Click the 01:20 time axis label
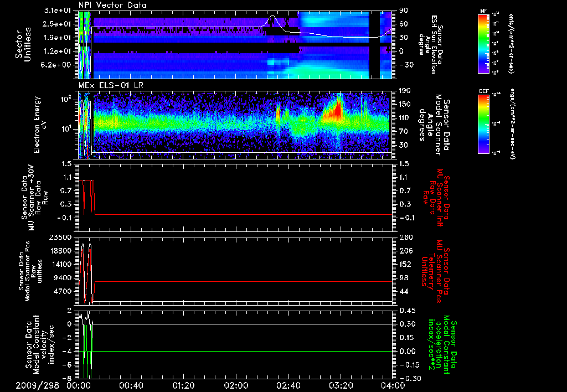 (183, 385)
